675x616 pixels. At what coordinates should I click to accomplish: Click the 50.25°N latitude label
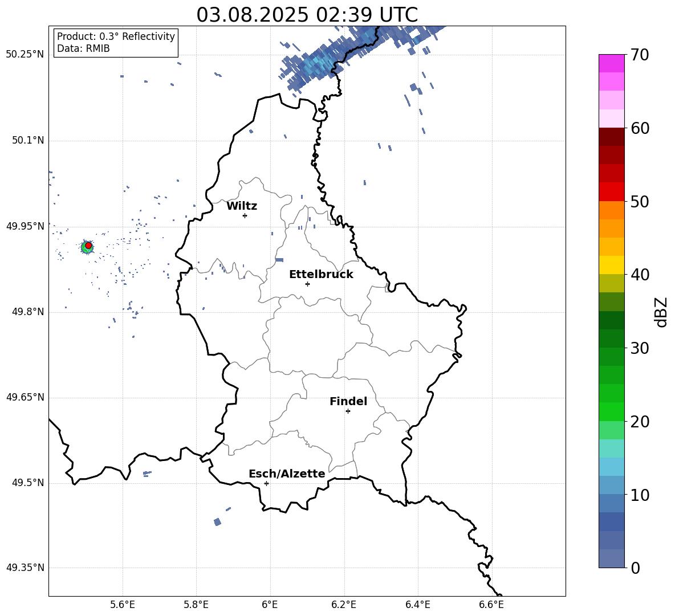[25, 55]
